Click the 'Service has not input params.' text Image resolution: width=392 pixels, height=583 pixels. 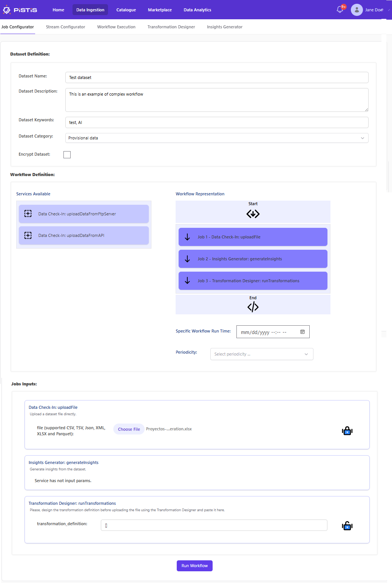point(63,481)
